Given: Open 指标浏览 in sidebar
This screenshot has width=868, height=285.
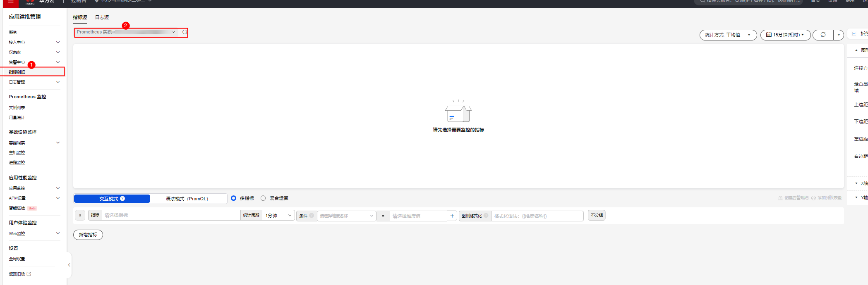Looking at the screenshot, I should (x=17, y=72).
